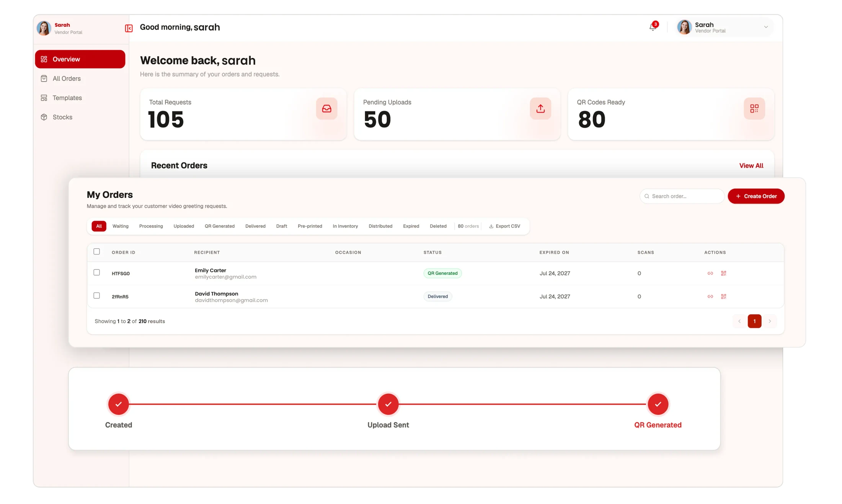
Task: Copy link for order 2fRnR5
Action: tap(710, 297)
